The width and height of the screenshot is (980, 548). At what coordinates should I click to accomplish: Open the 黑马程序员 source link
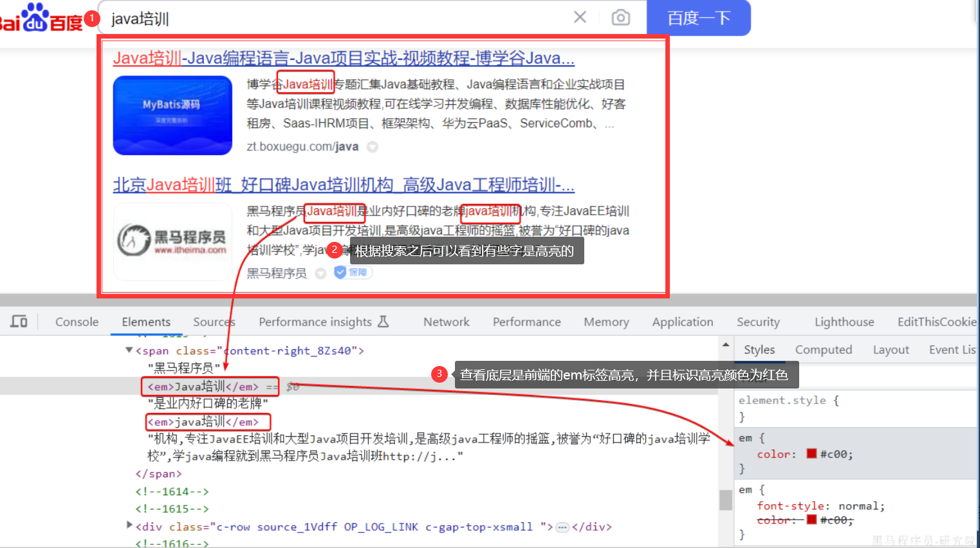[277, 273]
